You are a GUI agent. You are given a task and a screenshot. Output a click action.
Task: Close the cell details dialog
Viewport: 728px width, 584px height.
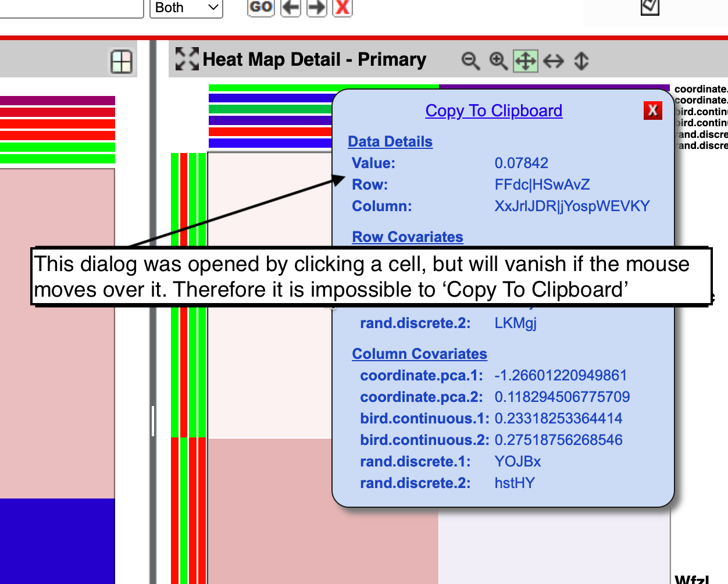(x=652, y=110)
